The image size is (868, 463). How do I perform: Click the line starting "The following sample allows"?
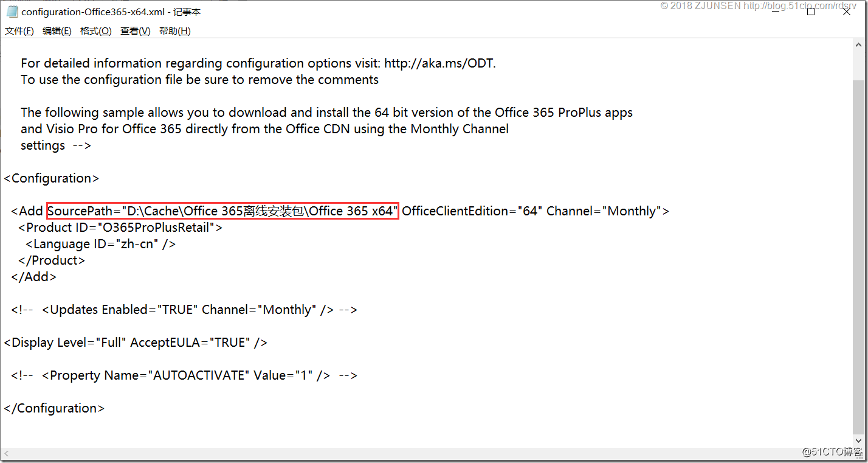tap(326, 112)
